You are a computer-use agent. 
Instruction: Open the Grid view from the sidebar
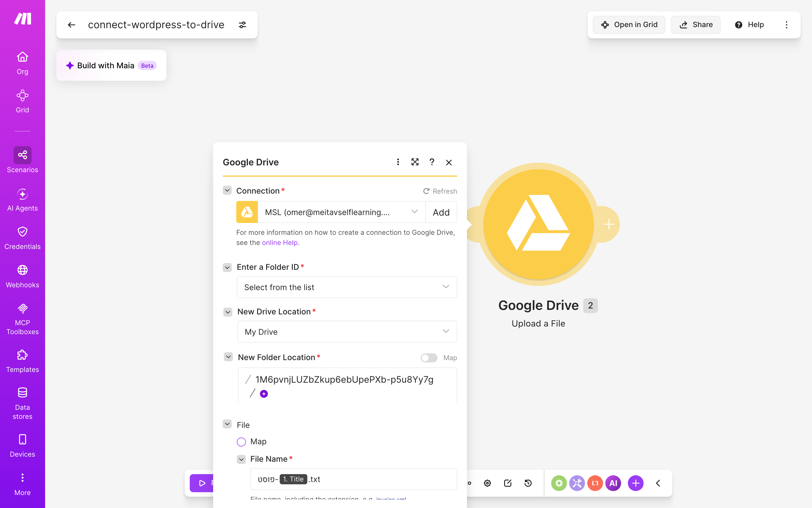(x=23, y=101)
